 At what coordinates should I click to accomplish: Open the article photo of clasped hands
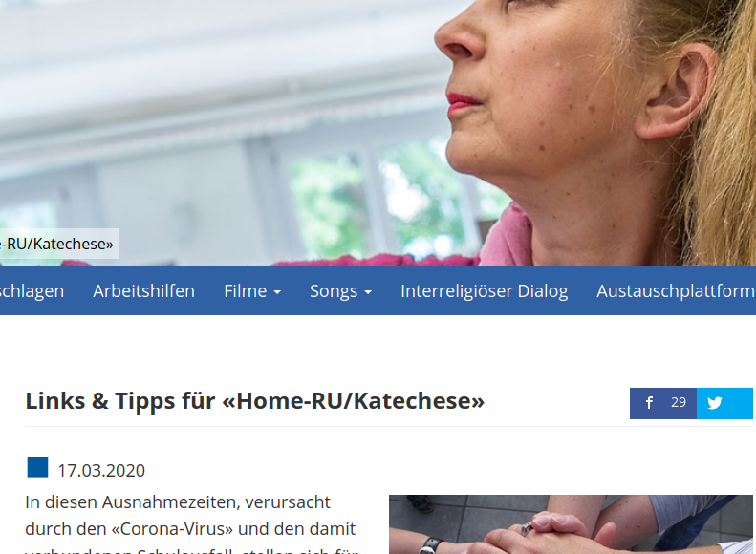571,524
